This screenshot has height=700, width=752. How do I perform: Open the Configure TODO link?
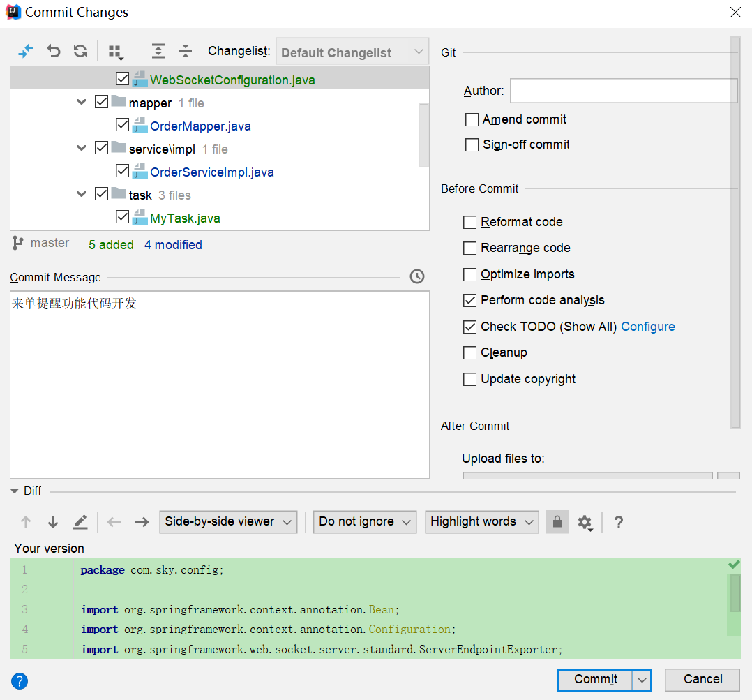(x=648, y=327)
